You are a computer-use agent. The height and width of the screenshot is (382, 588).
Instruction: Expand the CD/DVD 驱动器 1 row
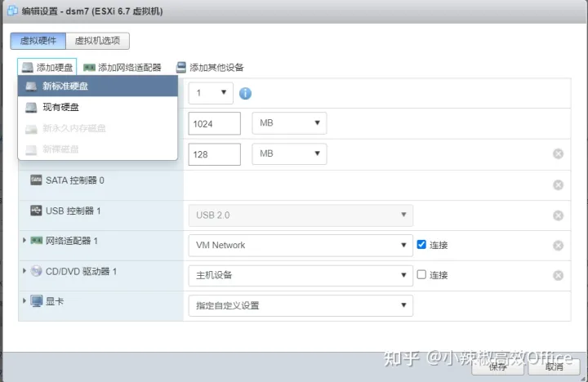24,271
